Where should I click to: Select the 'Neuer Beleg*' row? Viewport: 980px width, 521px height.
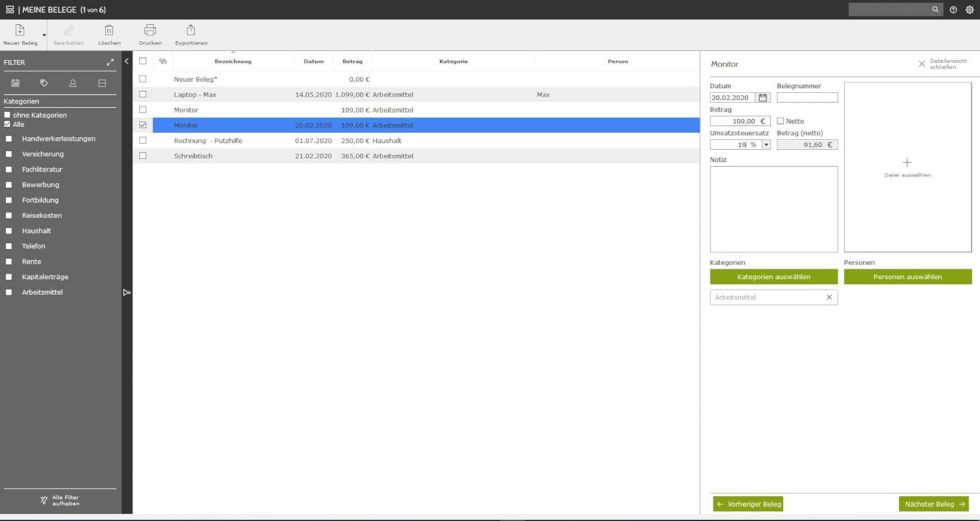coord(416,79)
